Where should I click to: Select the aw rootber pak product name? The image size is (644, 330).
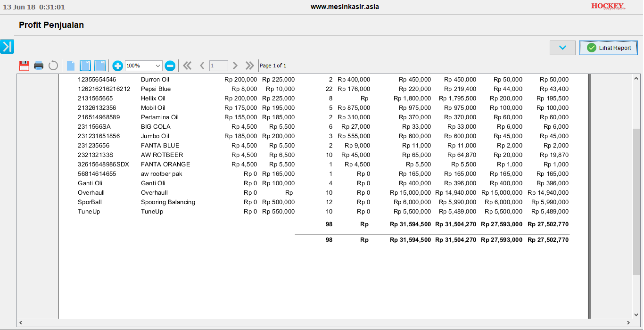(x=162, y=174)
